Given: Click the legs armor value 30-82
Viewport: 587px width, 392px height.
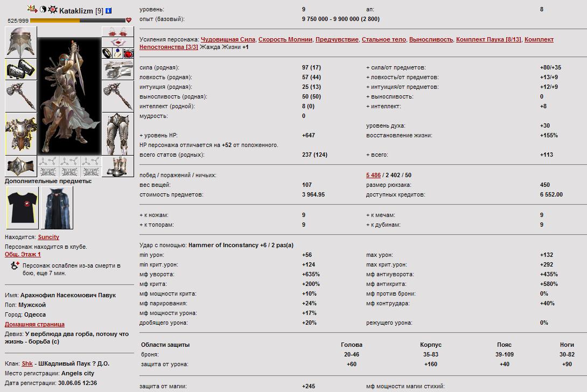Looking at the screenshot, I should click(567, 354).
